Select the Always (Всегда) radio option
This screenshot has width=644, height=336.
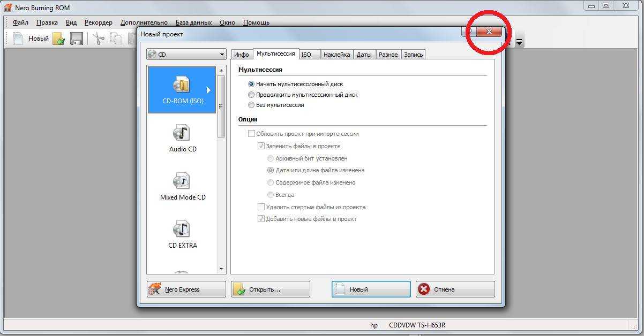pyautogui.click(x=271, y=195)
